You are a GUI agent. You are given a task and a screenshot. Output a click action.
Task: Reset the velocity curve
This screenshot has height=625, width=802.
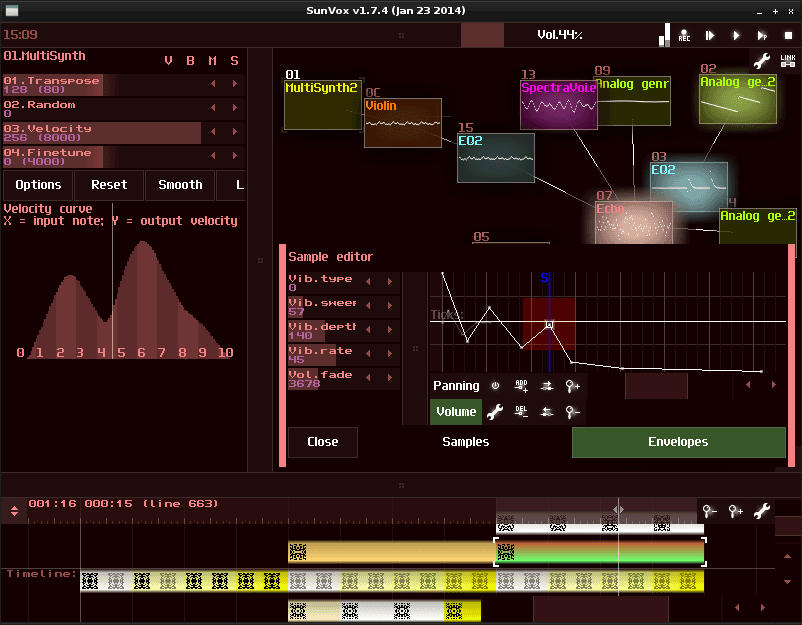pos(109,185)
